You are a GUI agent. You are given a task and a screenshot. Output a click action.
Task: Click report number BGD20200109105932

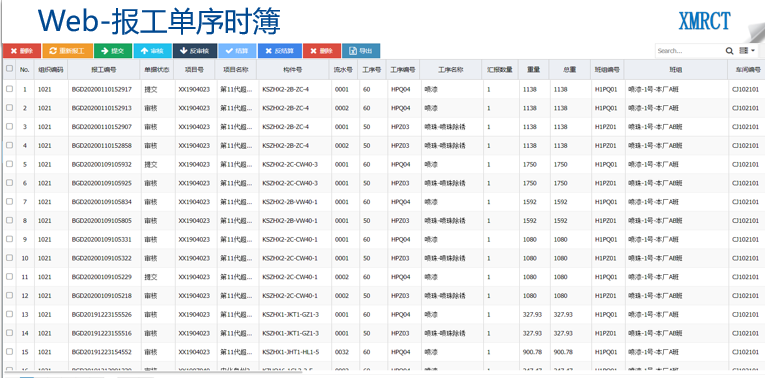click(x=101, y=164)
